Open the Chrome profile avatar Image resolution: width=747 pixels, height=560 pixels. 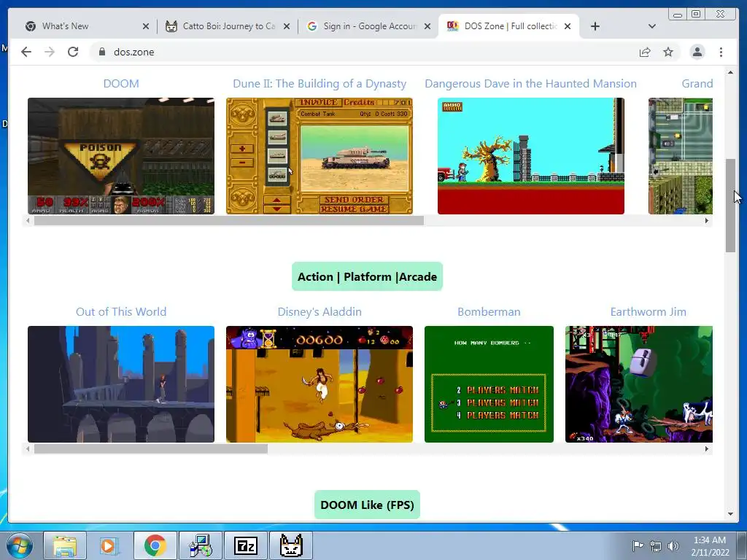click(x=697, y=52)
